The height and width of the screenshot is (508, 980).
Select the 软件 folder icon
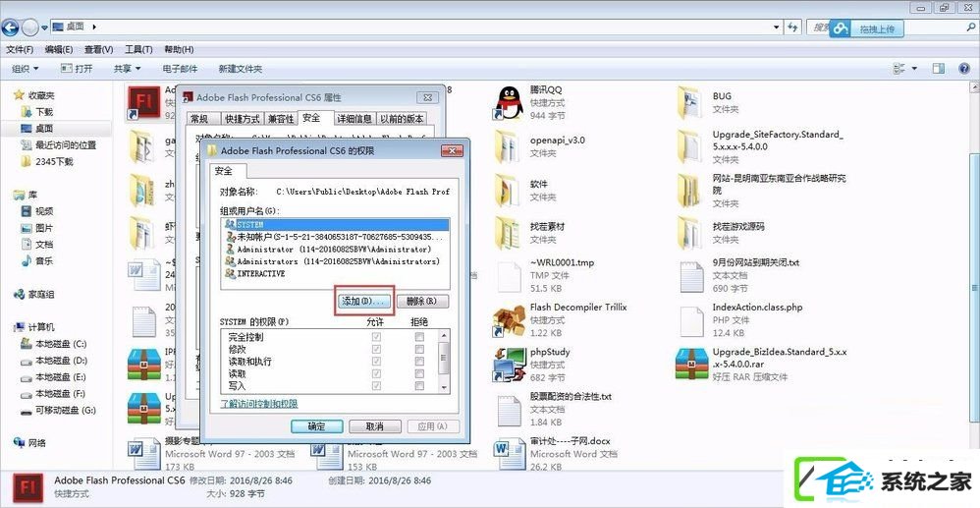pyautogui.click(x=510, y=190)
